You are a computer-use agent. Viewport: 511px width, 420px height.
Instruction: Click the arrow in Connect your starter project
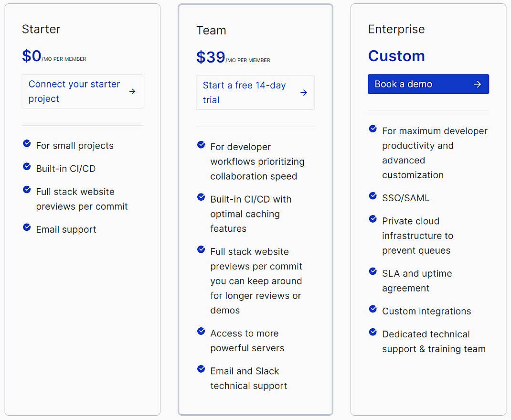tap(132, 91)
